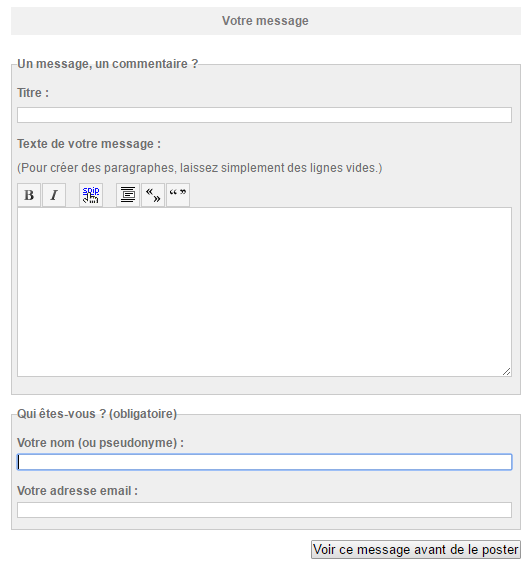Apply italic with the I icon
The width and height of the screenshot is (532, 572).
pos(54,195)
